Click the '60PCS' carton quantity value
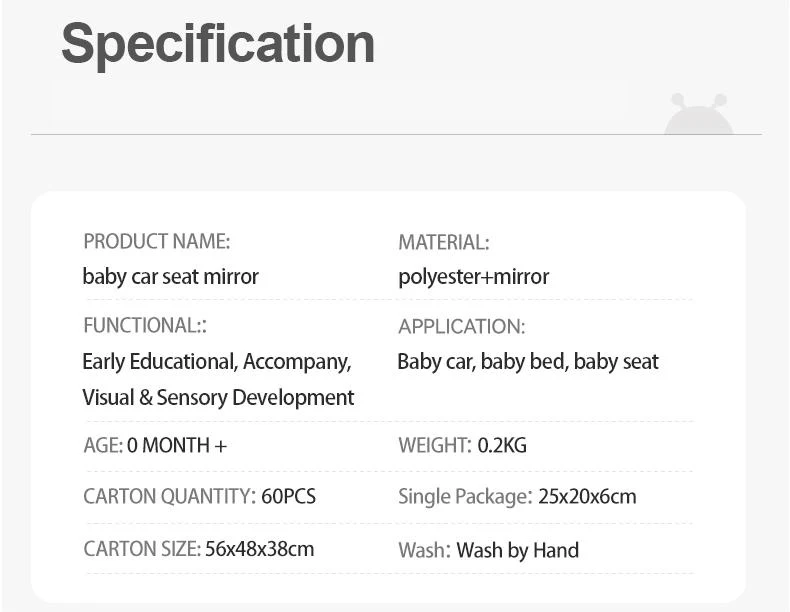This screenshot has width=790, height=612. click(x=288, y=496)
